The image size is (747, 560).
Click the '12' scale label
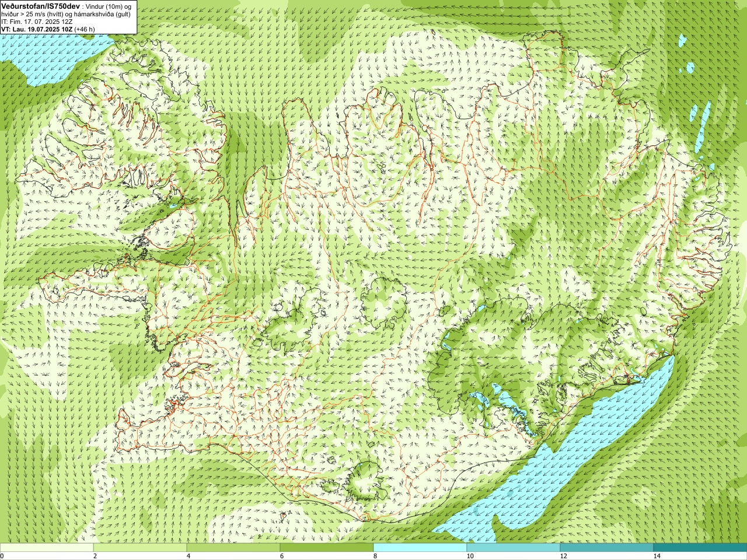563,556
